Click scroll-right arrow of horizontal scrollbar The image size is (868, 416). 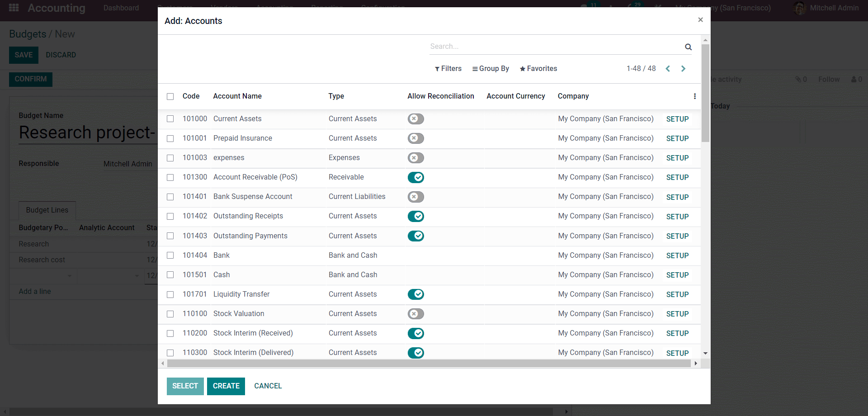(x=696, y=364)
